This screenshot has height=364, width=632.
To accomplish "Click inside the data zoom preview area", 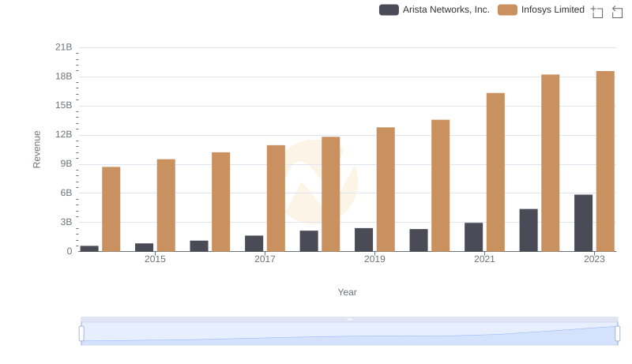I will [349, 334].
